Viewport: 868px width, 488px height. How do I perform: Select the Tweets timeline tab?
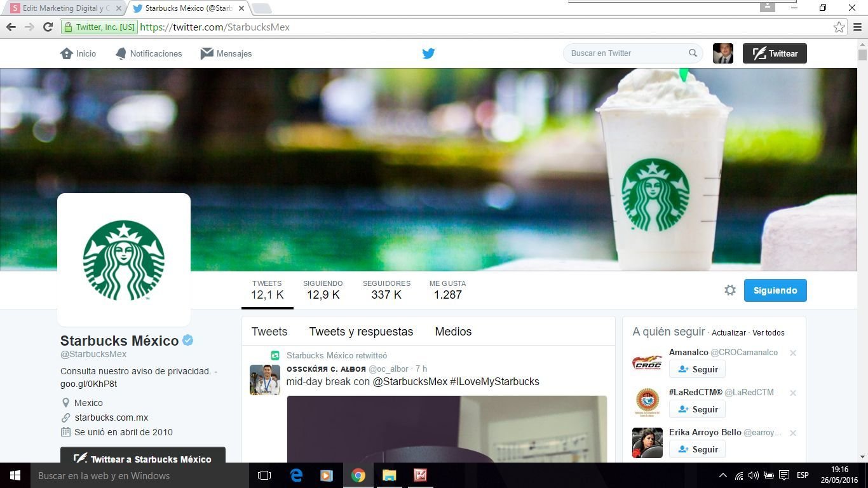coord(269,331)
